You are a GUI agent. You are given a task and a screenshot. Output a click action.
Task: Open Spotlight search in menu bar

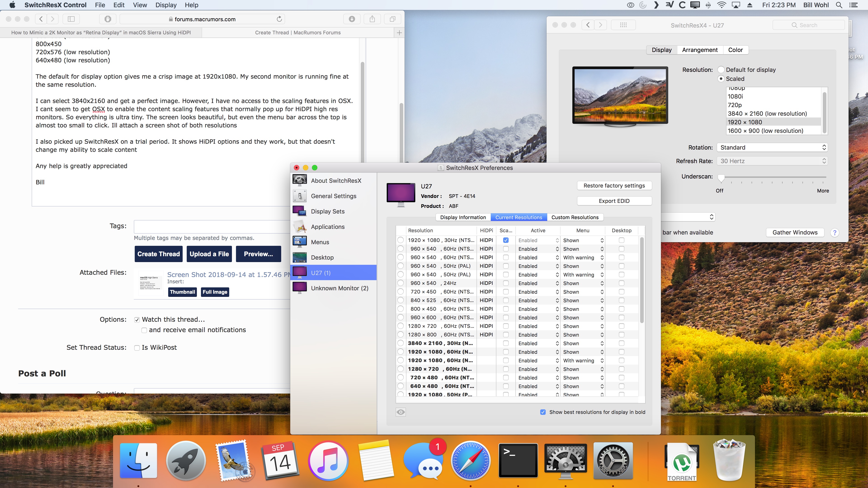pos(839,5)
